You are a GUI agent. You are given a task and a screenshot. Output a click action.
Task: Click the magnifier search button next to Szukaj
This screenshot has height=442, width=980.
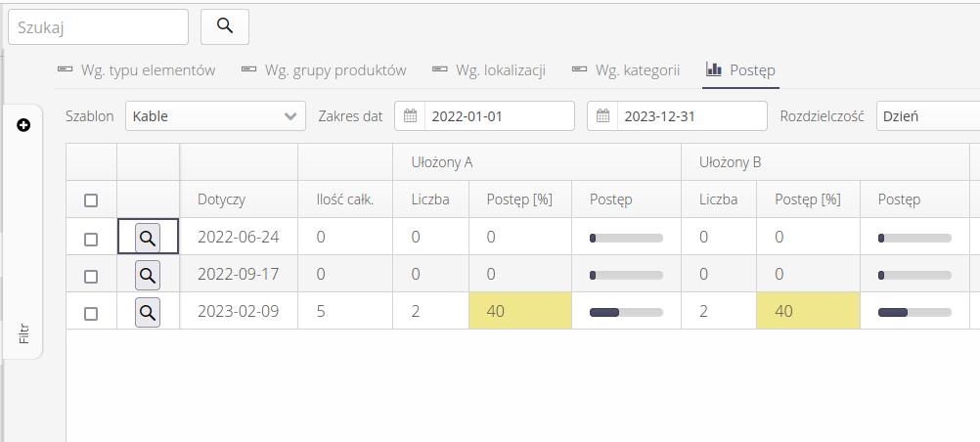(224, 26)
